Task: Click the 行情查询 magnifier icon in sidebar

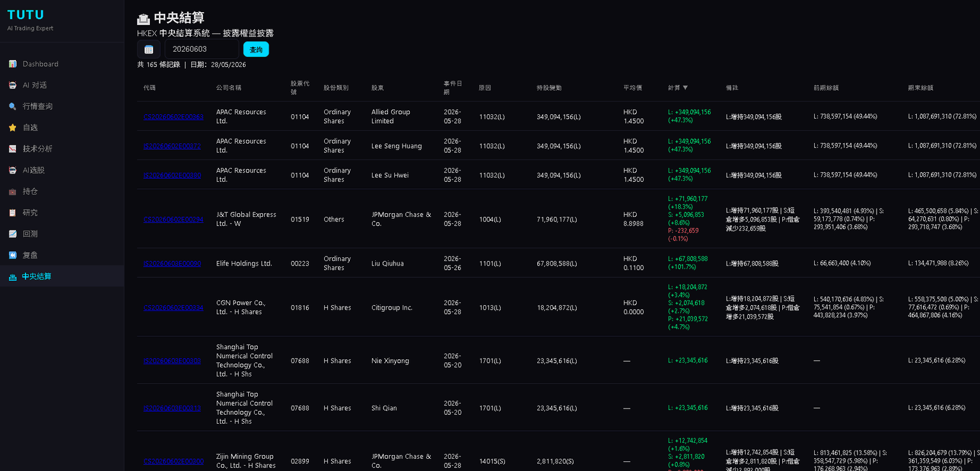Action: click(12, 107)
